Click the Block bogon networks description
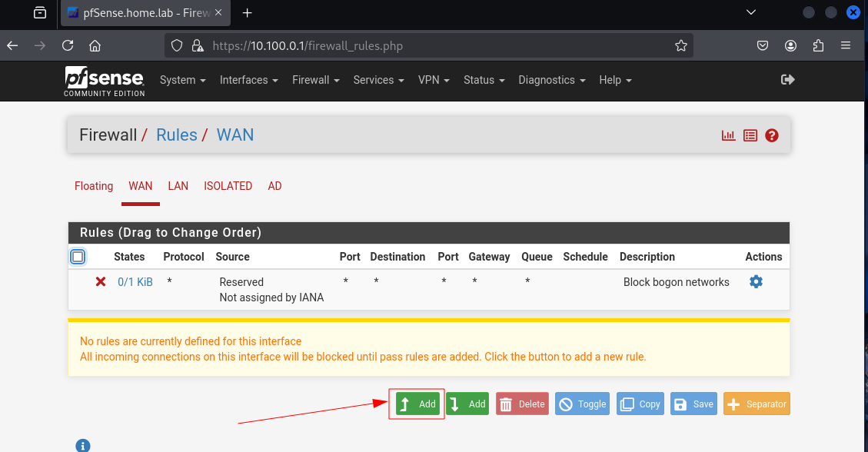Screen dimensions: 868x452 (x=676, y=282)
